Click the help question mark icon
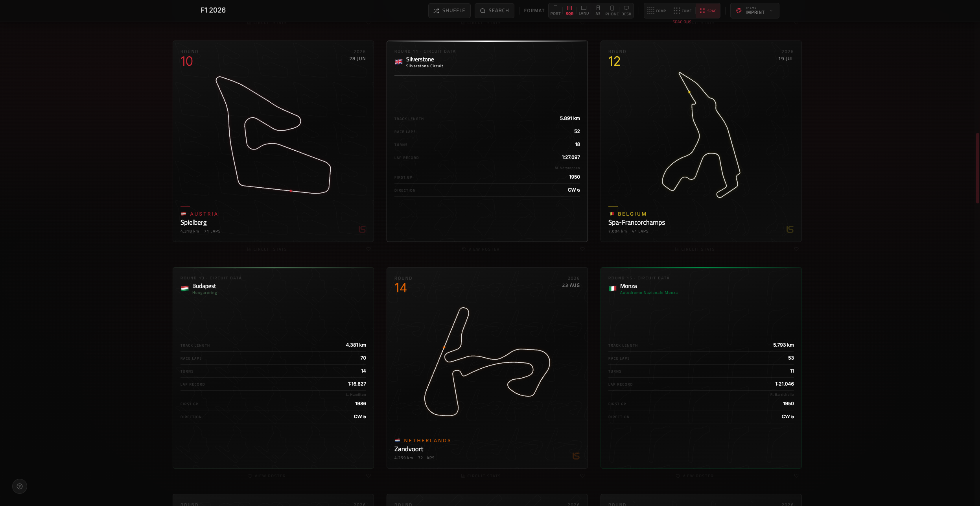Viewport: 980px width, 506px height. point(20,486)
